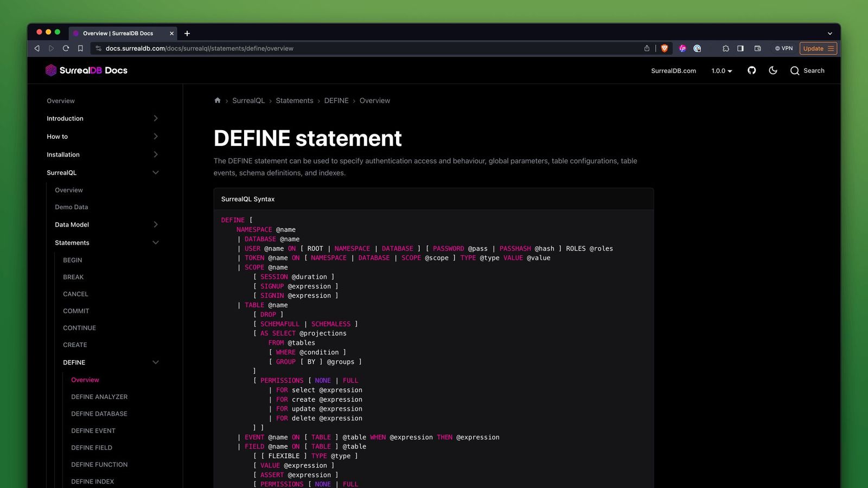The height and width of the screenshot is (488, 868).
Task: Select the Overview | SurrealDB Docs tab
Action: click(x=118, y=33)
